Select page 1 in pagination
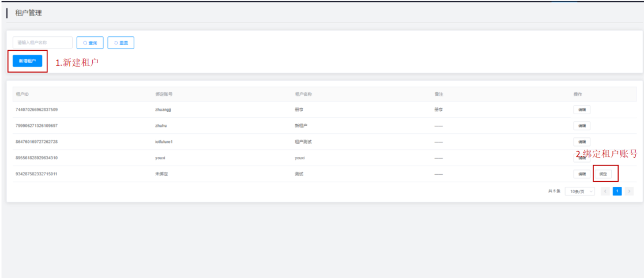The width and height of the screenshot is (644, 278). point(617,191)
